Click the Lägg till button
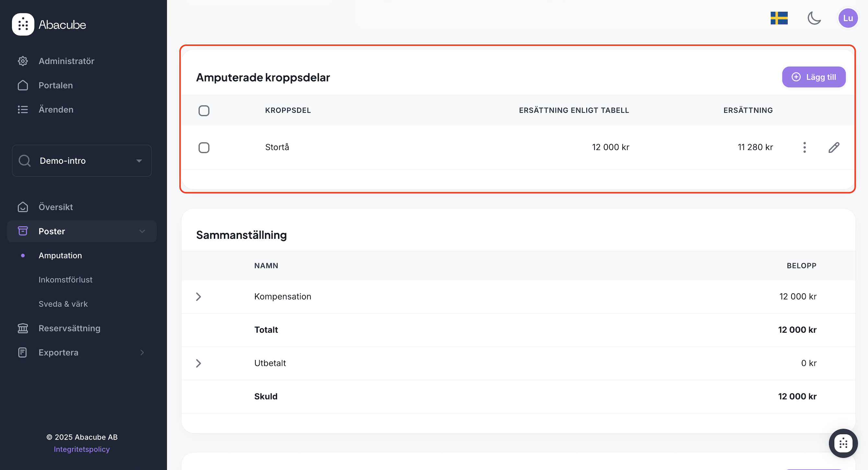868x470 pixels. (814, 77)
